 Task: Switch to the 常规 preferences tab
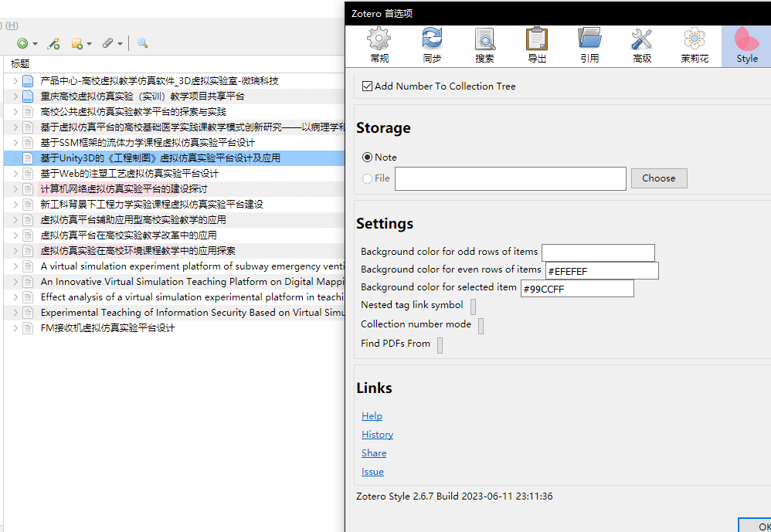point(379,46)
